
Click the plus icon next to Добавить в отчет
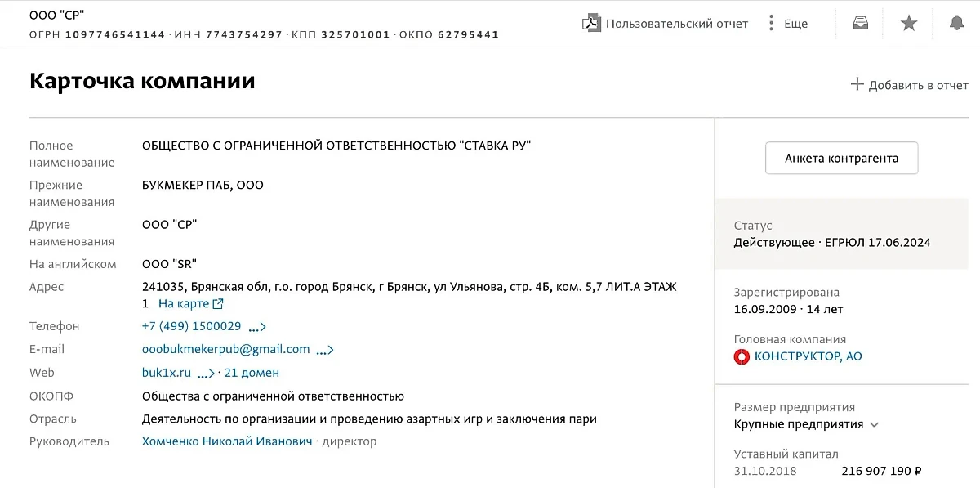[857, 84]
